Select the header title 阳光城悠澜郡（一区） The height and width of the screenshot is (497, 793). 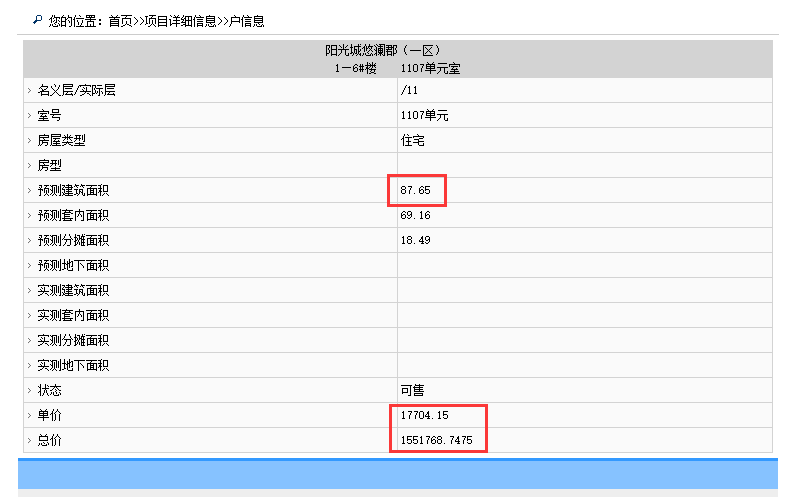click(383, 51)
